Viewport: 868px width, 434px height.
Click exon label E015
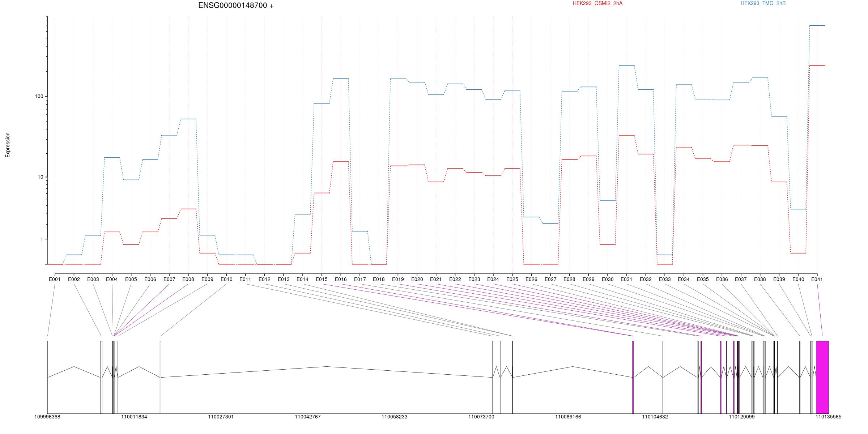pyautogui.click(x=322, y=279)
